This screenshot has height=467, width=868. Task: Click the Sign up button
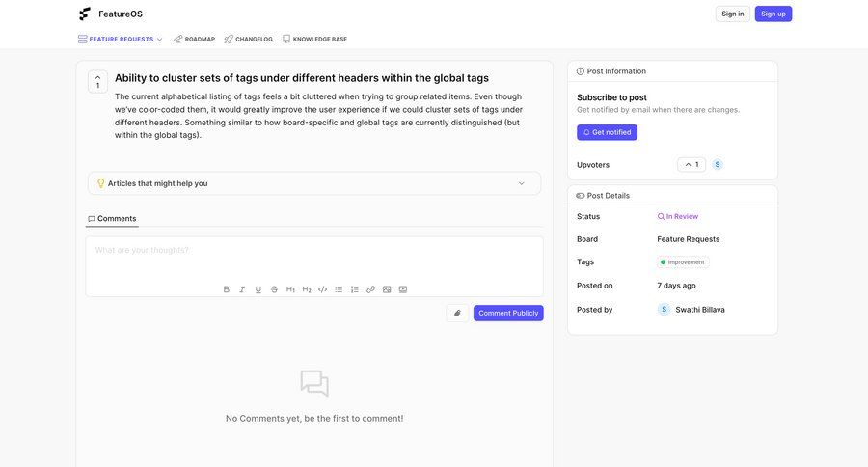click(773, 14)
